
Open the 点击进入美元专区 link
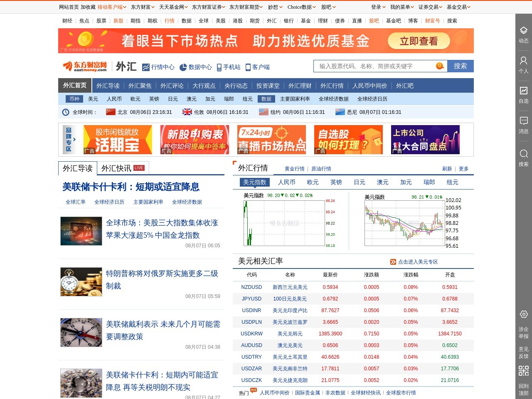click(x=419, y=261)
